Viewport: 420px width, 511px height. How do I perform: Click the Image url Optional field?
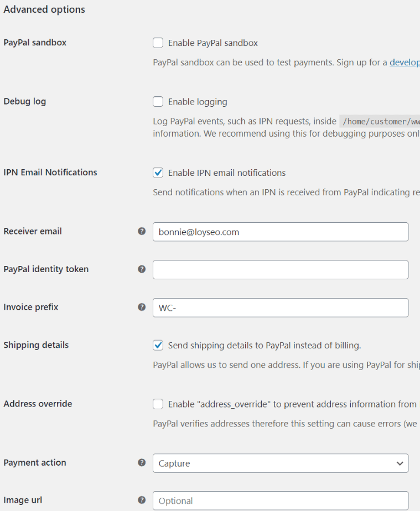point(281,500)
